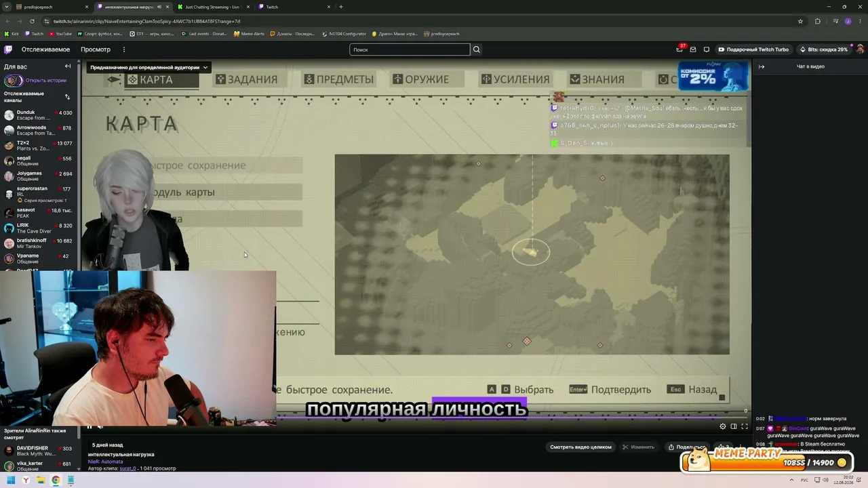Open the NieR: Automata game link

[106, 462]
